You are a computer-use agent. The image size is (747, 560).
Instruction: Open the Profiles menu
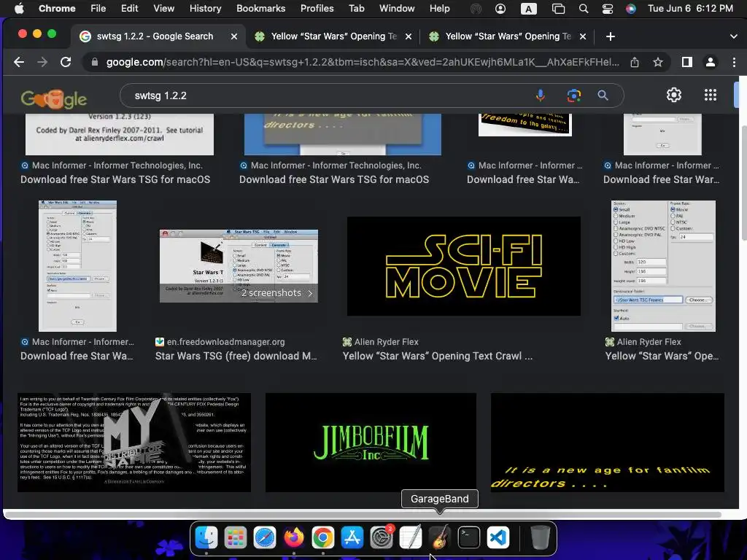(x=317, y=9)
